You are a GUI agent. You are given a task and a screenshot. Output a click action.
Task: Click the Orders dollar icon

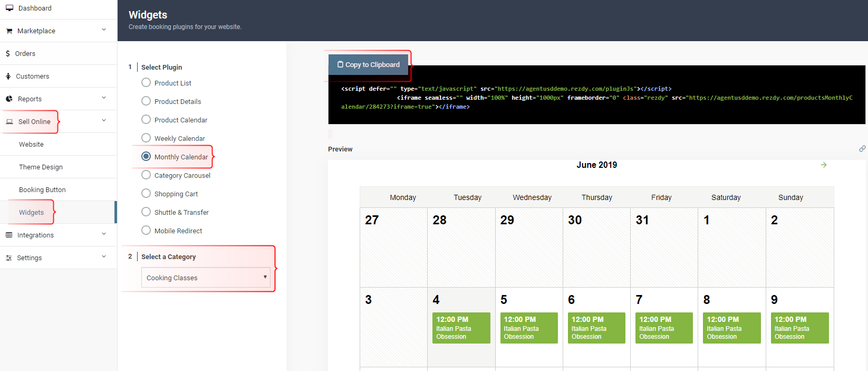click(8, 53)
